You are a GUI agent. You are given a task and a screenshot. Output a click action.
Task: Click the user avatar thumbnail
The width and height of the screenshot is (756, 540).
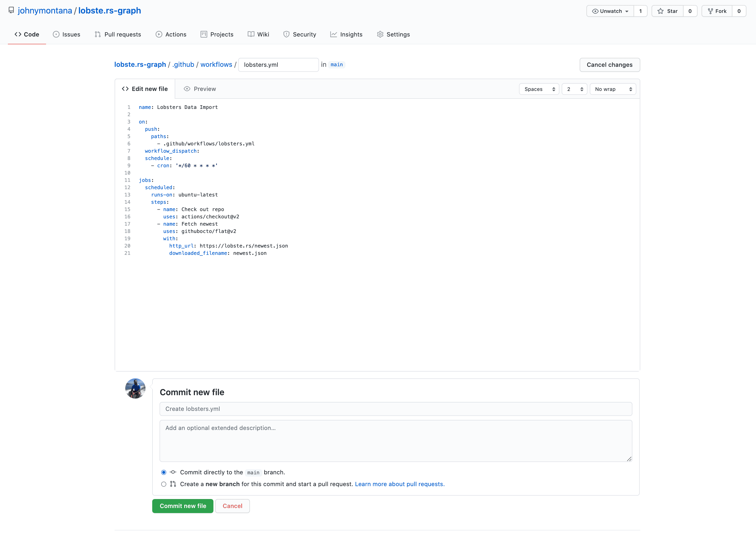pyautogui.click(x=135, y=388)
